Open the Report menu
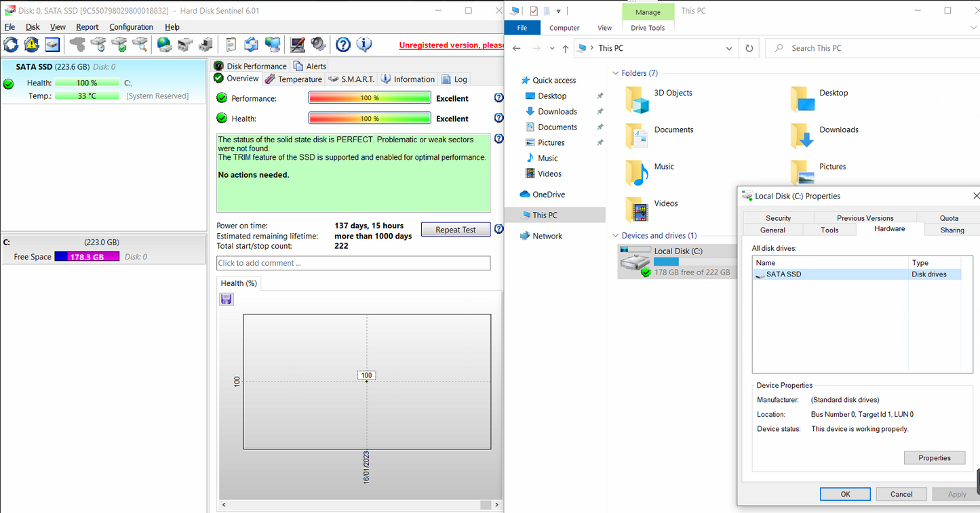 87,27
